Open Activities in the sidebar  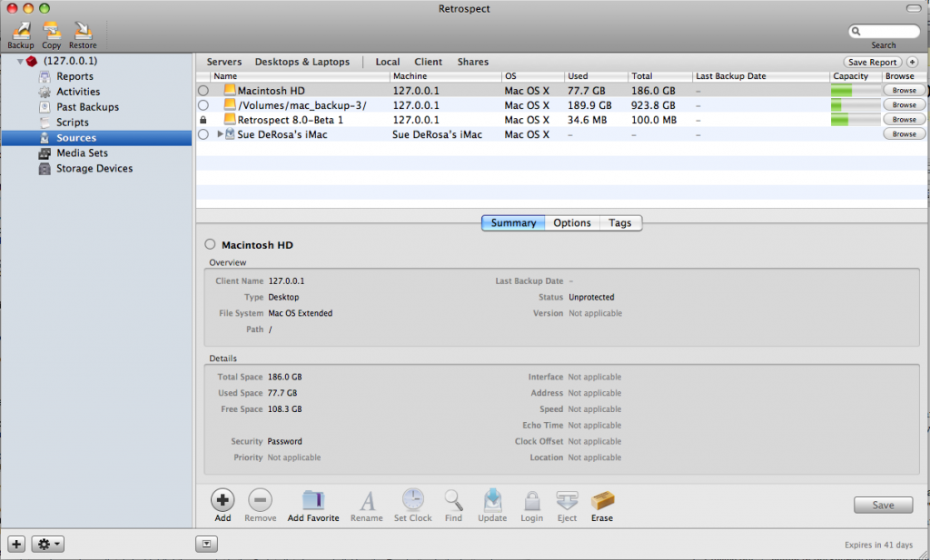(x=78, y=92)
